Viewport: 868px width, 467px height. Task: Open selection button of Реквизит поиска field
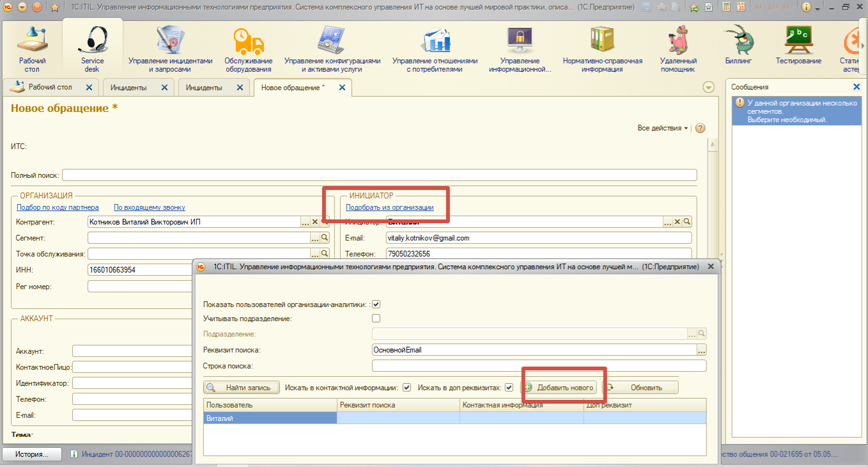(x=701, y=350)
